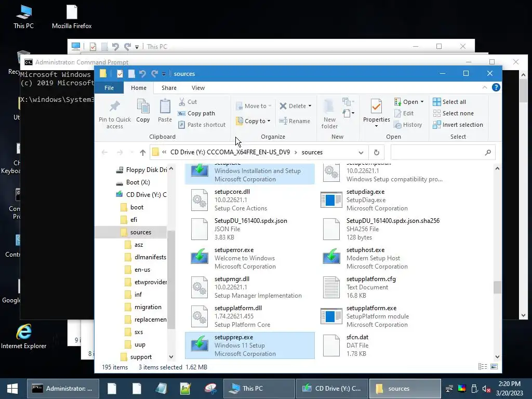The image size is (532, 399).
Task: Switch to details view in the status bar
Action: coord(483,367)
